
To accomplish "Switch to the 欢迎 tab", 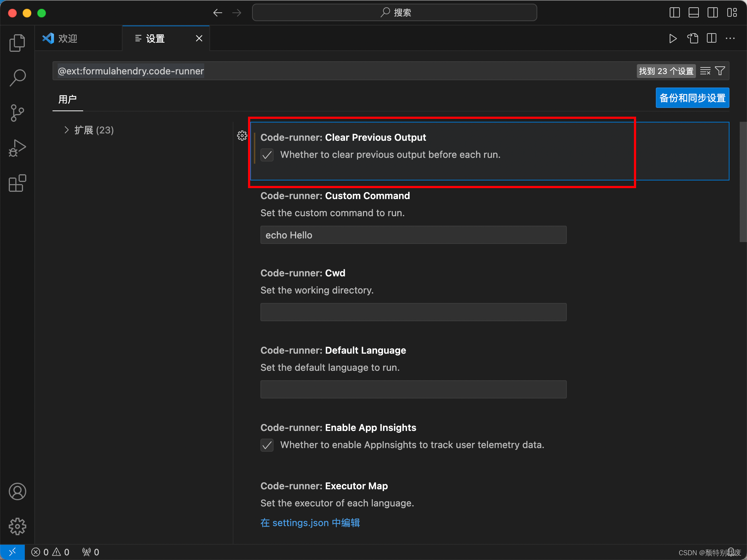I will (x=78, y=38).
